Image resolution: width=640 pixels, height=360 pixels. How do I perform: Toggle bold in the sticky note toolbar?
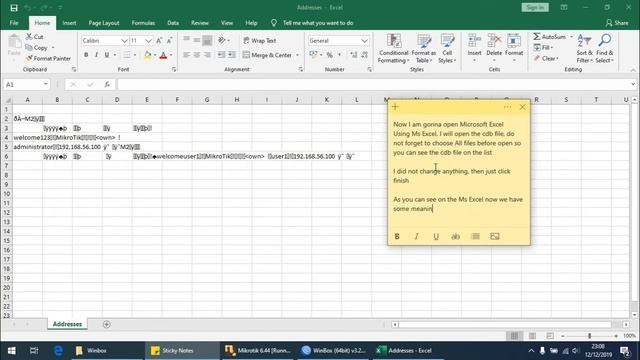coord(397,236)
